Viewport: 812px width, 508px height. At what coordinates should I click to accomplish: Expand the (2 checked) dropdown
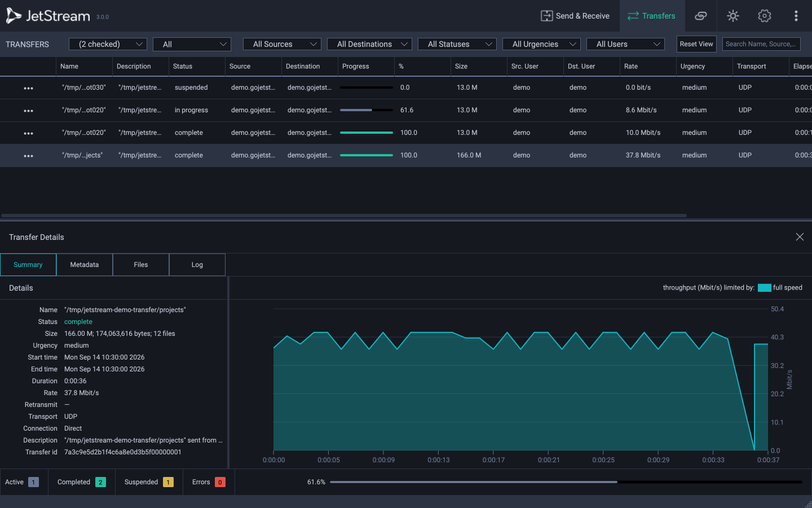coord(108,44)
